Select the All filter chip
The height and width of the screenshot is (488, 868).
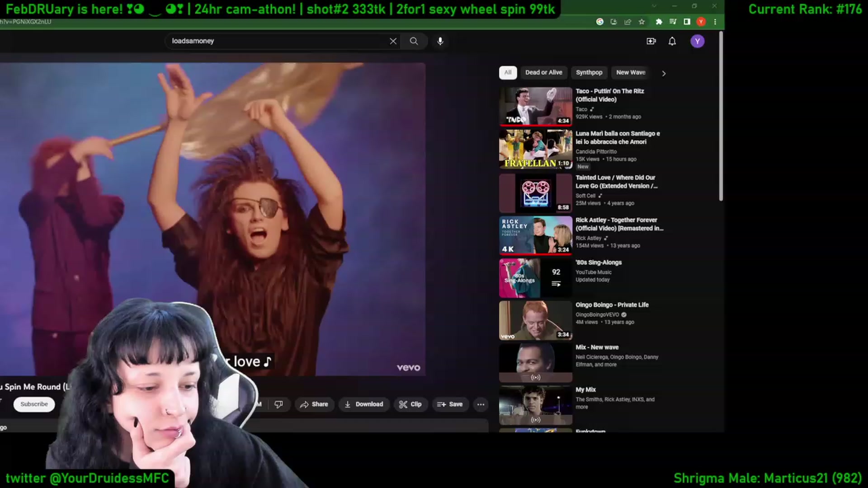[508, 72]
